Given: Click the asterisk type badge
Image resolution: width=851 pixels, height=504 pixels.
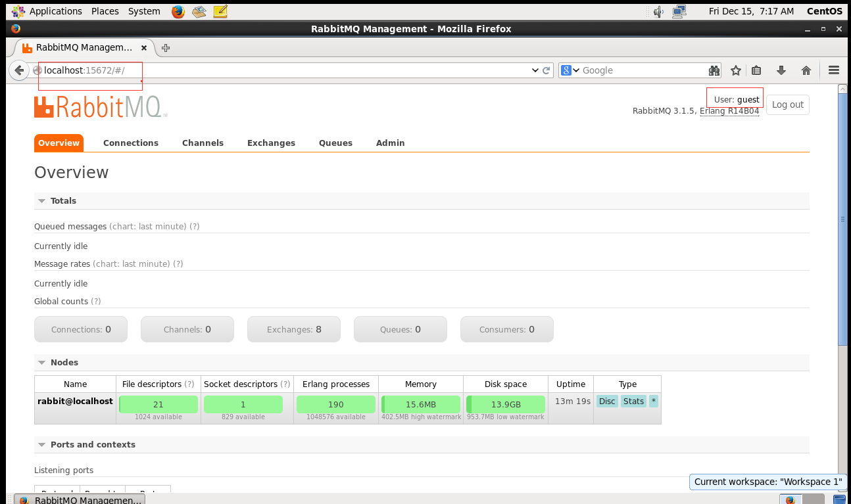Looking at the screenshot, I should pos(653,401).
